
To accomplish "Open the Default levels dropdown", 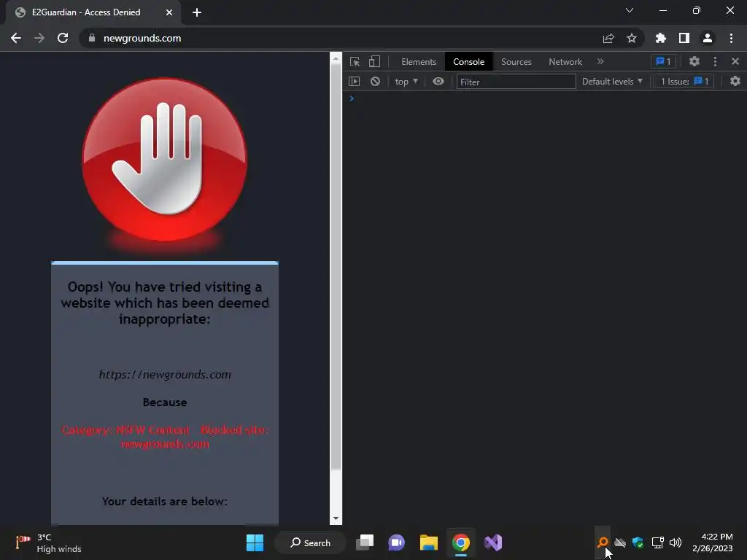I will 612,82.
